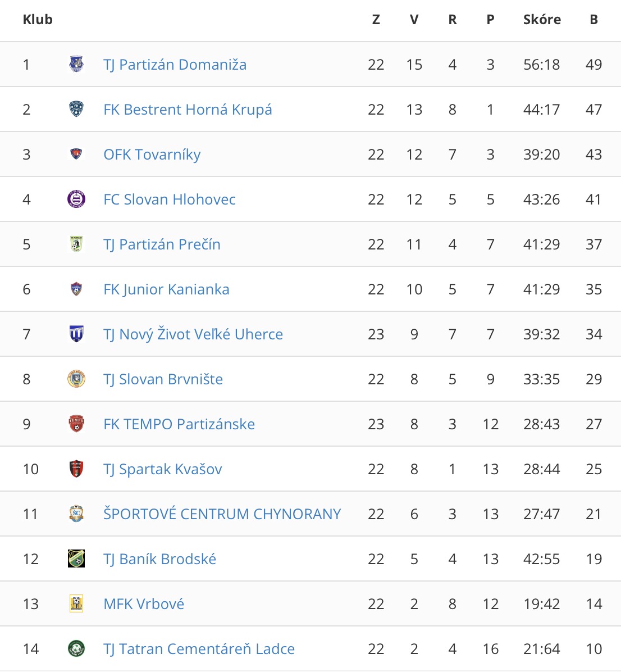The height and width of the screenshot is (672, 621).
Task: Click the red FK TEMPO Partizánske crest
Action: tap(76, 424)
